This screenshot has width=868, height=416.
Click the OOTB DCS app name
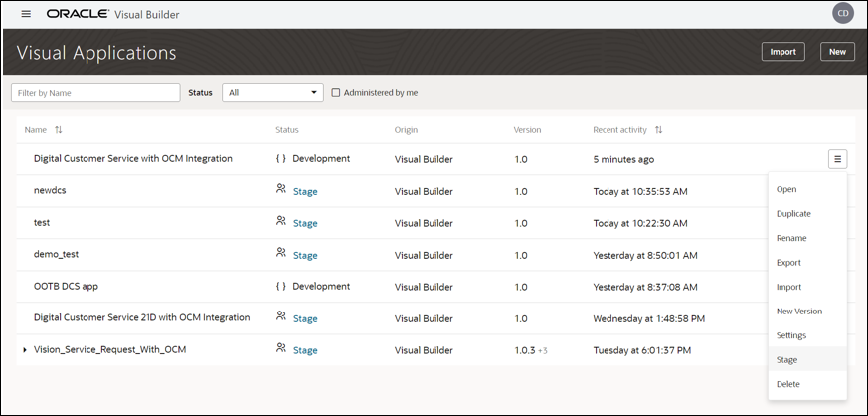click(66, 287)
